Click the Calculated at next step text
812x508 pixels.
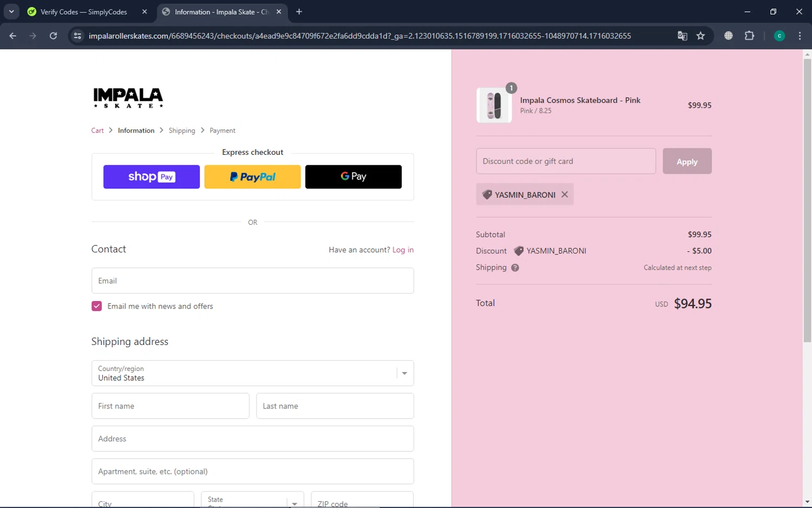tap(677, 268)
